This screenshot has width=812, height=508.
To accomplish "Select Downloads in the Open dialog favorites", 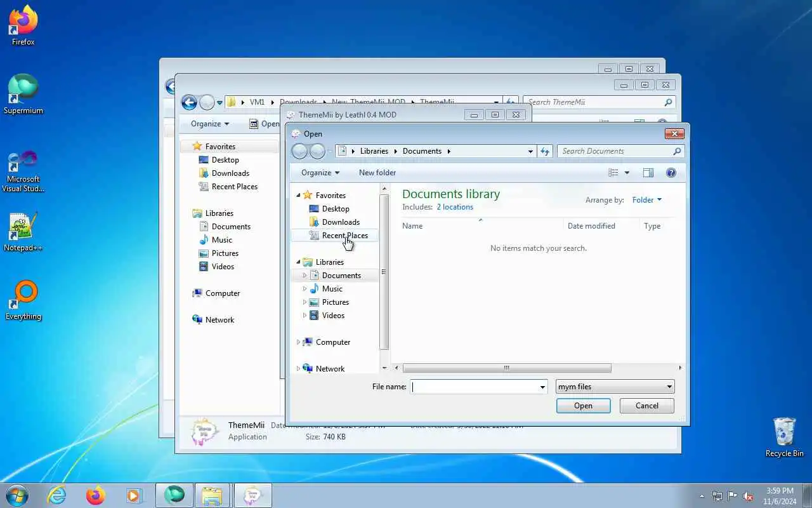I will click(x=341, y=222).
